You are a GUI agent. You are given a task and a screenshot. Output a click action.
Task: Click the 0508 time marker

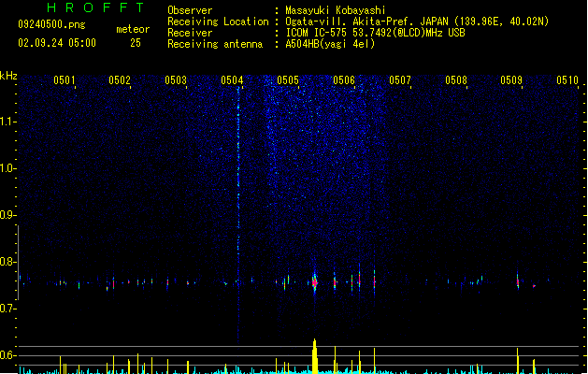[456, 80]
